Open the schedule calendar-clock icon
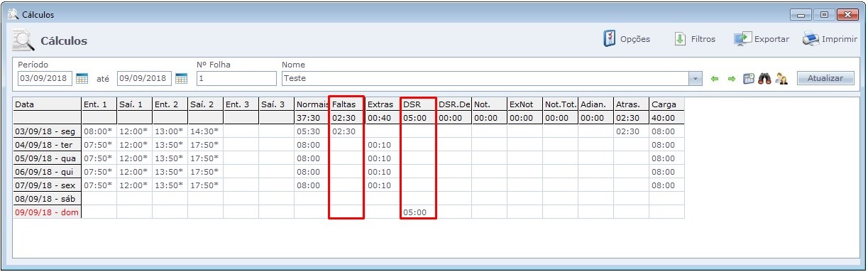 point(749,78)
